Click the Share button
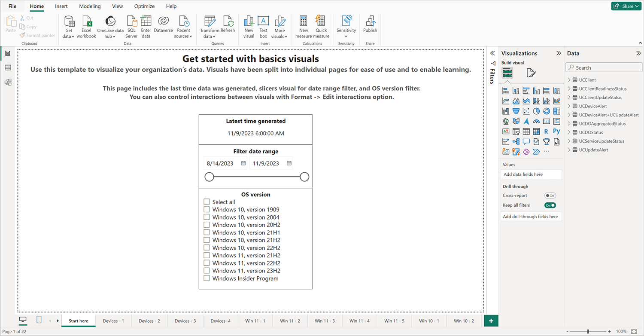The height and width of the screenshot is (336, 644). (626, 6)
